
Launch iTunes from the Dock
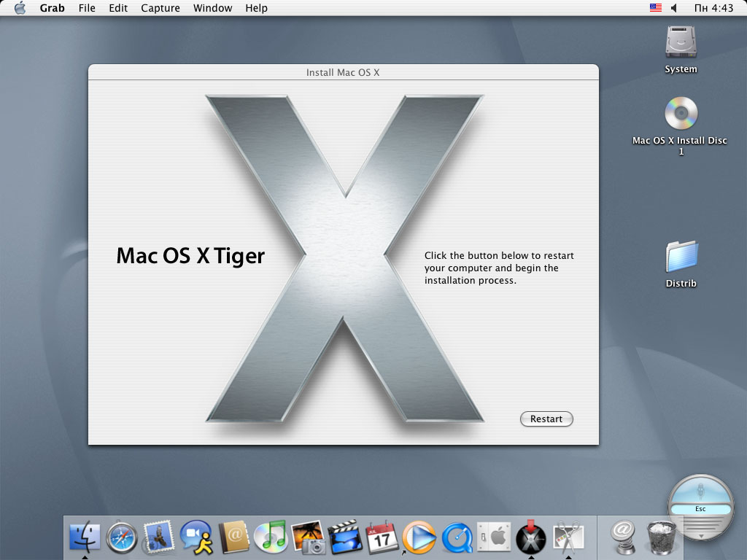click(271, 537)
